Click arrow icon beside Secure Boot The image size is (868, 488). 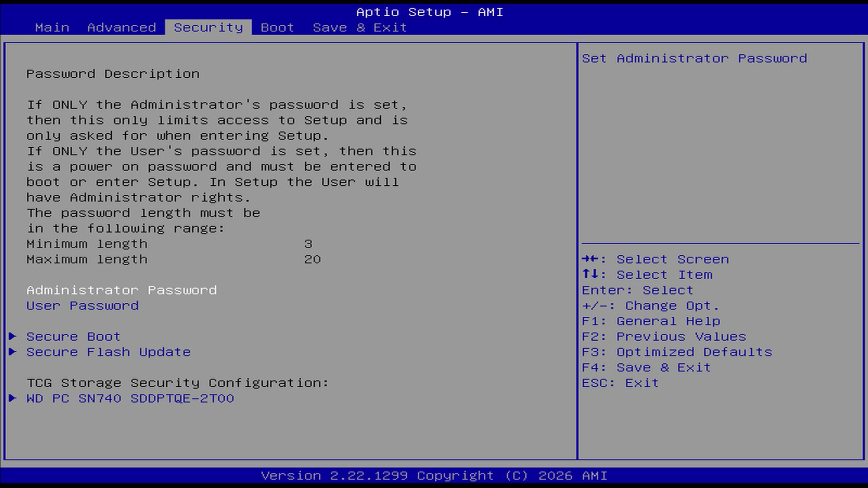(x=13, y=336)
